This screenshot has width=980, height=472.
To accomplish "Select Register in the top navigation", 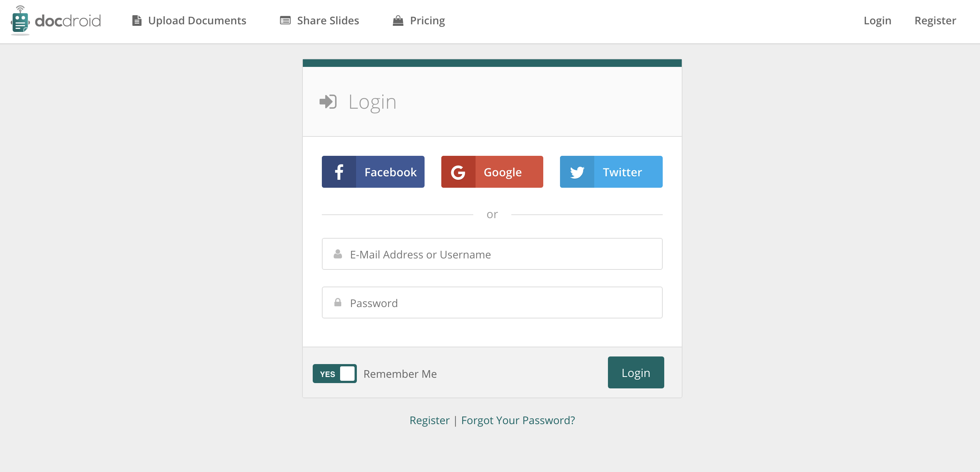I will tap(935, 21).
